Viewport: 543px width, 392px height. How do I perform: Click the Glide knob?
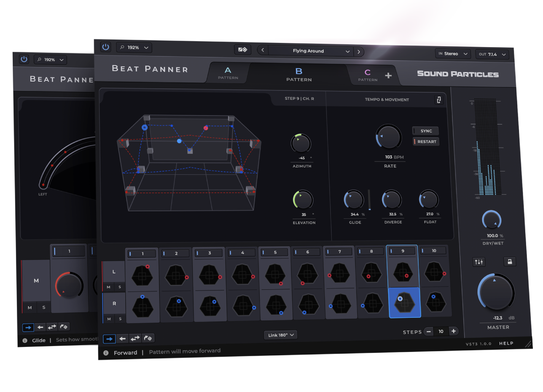tap(354, 200)
